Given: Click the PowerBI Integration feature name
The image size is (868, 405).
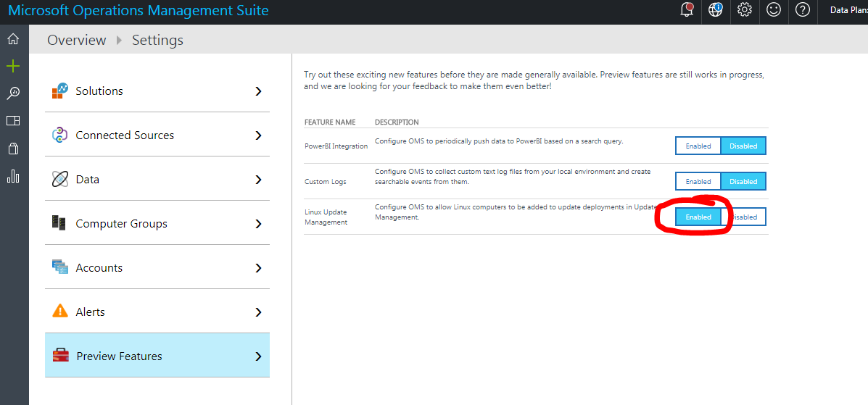Looking at the screenshot, I should click(336, 146).
